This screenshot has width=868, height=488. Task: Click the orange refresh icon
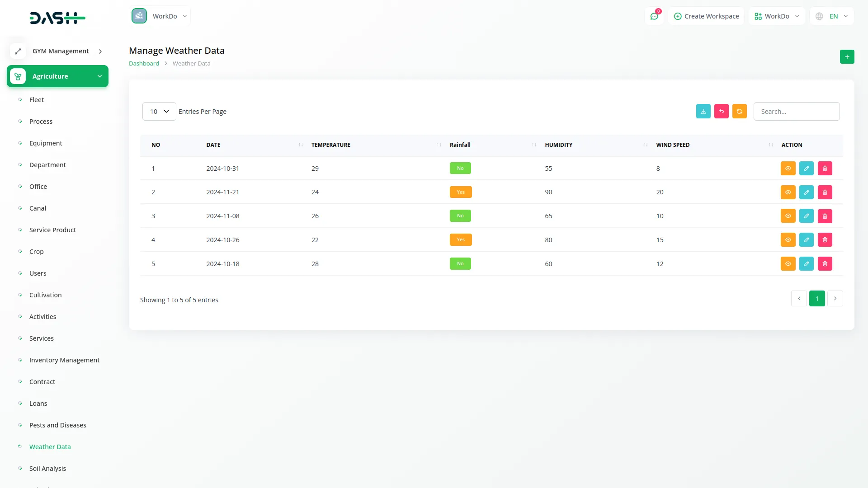739,112
